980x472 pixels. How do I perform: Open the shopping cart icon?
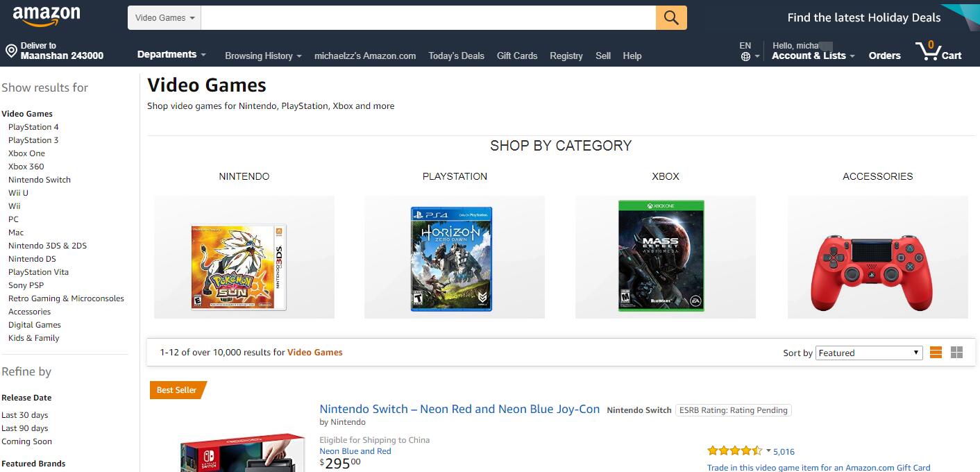[x=929, y=51]
